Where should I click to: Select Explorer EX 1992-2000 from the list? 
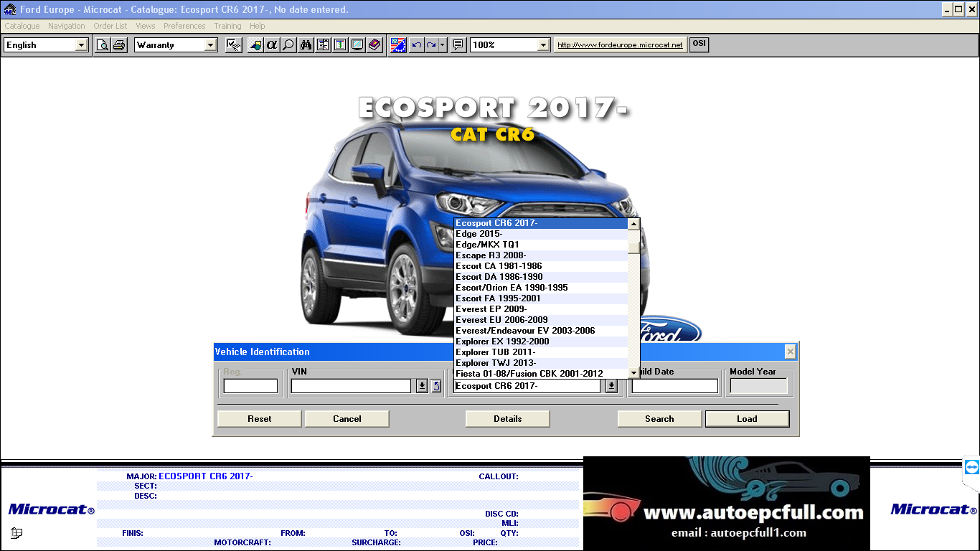coord(541,342)
